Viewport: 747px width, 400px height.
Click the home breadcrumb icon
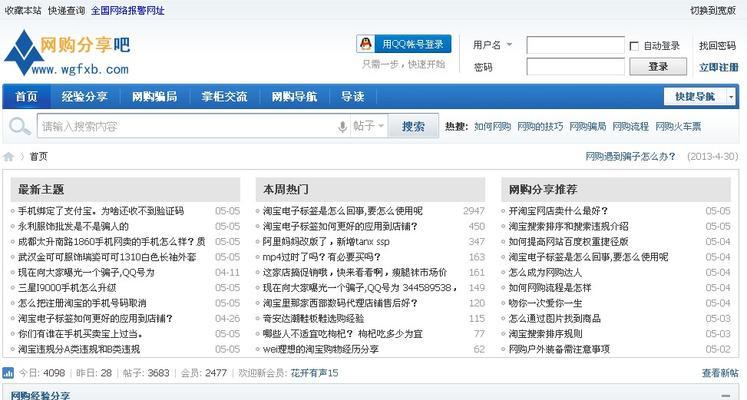click(x=9, y=157)
